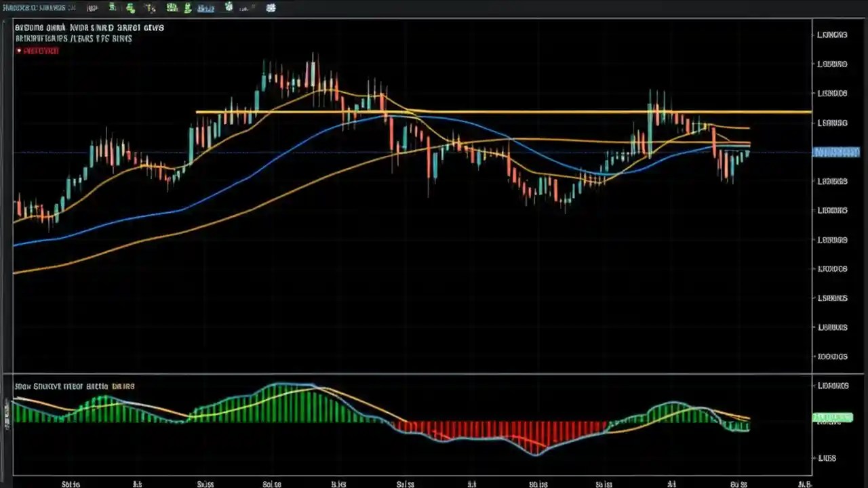The image size is (868, 488).
Task: Click the new chart icon in the toolbar
Action: [112, 7]
